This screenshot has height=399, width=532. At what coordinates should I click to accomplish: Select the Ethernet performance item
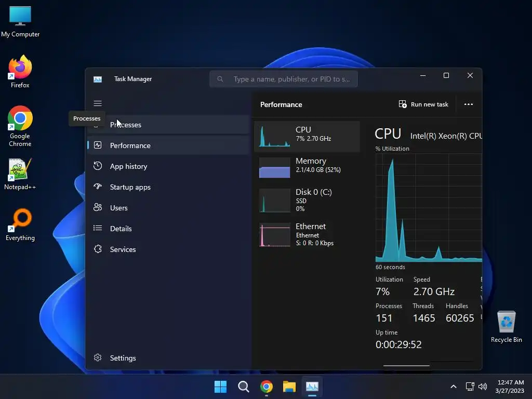click(x=307, y=234)
